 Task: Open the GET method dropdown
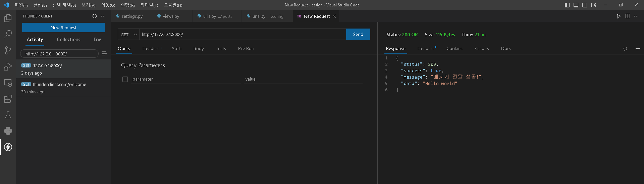tap(129, 34)
